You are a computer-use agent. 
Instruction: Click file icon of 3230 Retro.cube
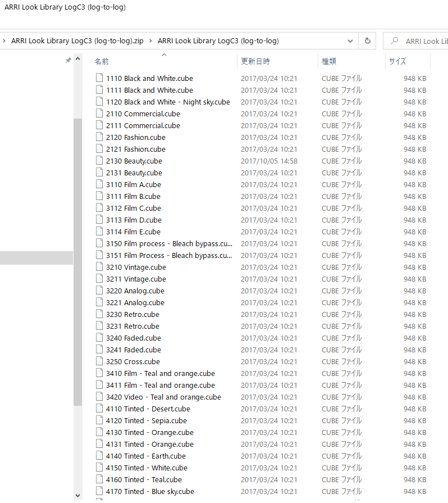pyautogui.click(x=100, y=314)
